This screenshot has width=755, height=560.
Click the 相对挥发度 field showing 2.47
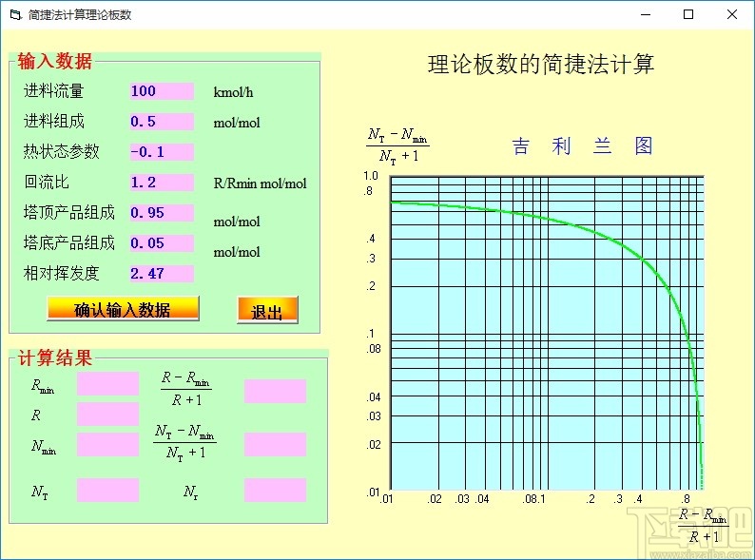point(162,273)
